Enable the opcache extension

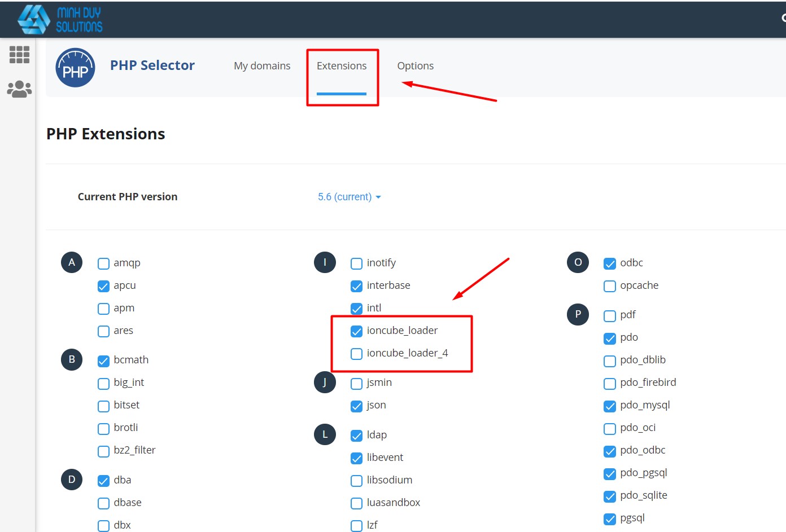click(x=609, y=286)
